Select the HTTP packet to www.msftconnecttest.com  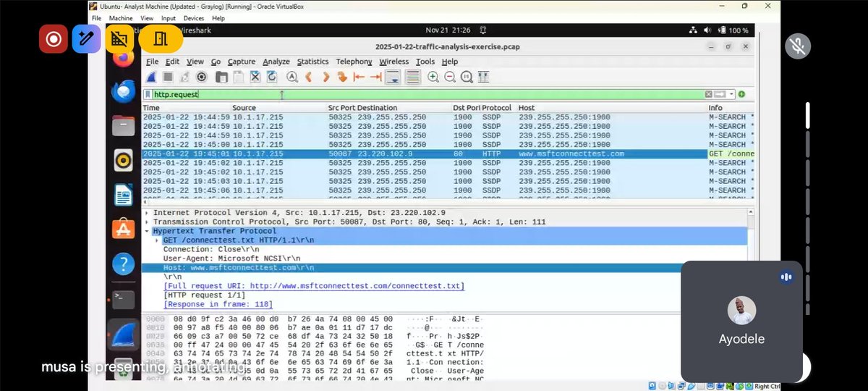448,154
